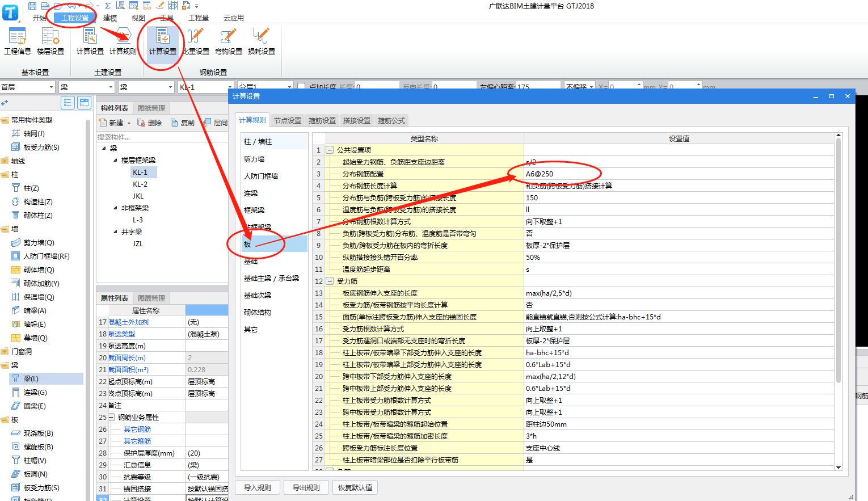The height and width of the screenshot is (501, 868).
Task: Select 砌体加筋(Y) component type
Action: (x=41, y=283)
